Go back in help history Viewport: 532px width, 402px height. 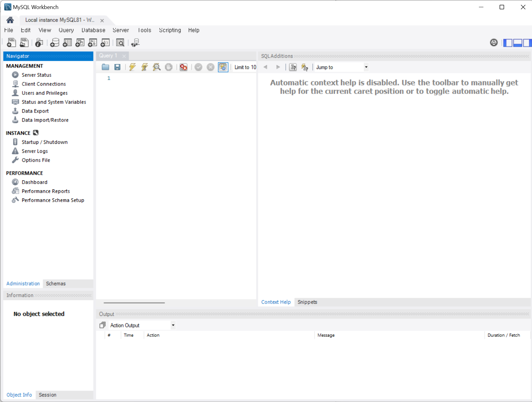click(x=265, y=67)
